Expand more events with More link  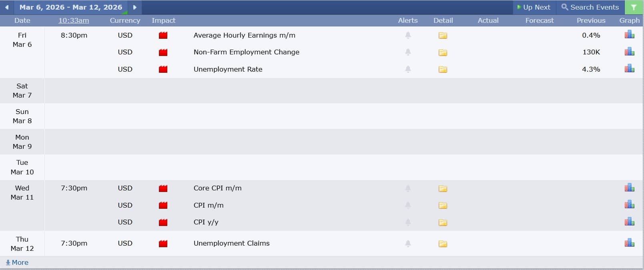click(x=17, y=262)
